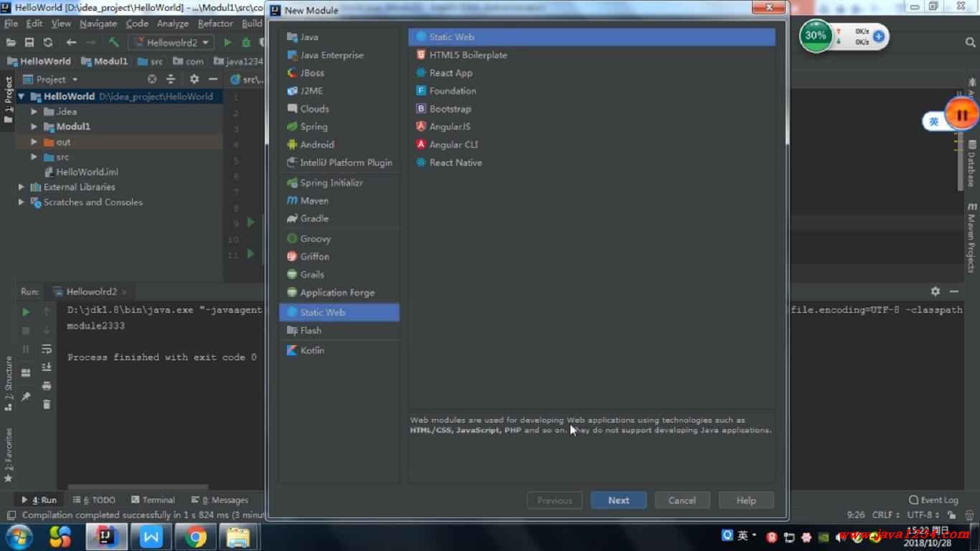Image resolution: width=980 pixels, height=551 pixels.
Task: Expand External Libraries node
Action: pyautogui.click(x=22, y=187)
